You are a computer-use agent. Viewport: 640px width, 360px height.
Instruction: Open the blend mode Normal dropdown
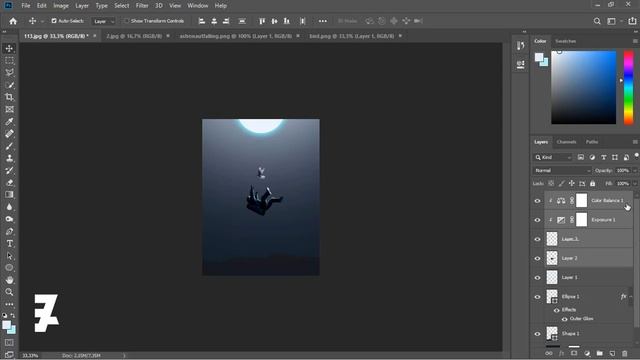coord(562,171)
